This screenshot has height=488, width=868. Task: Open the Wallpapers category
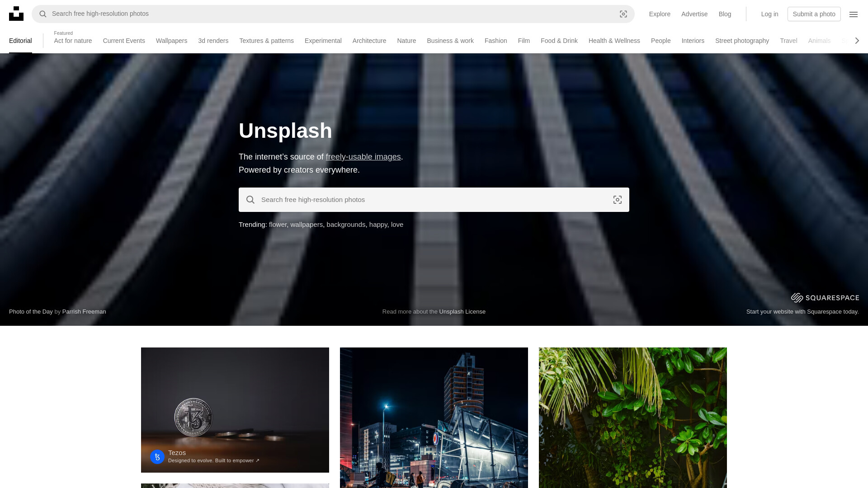point(171,41)
